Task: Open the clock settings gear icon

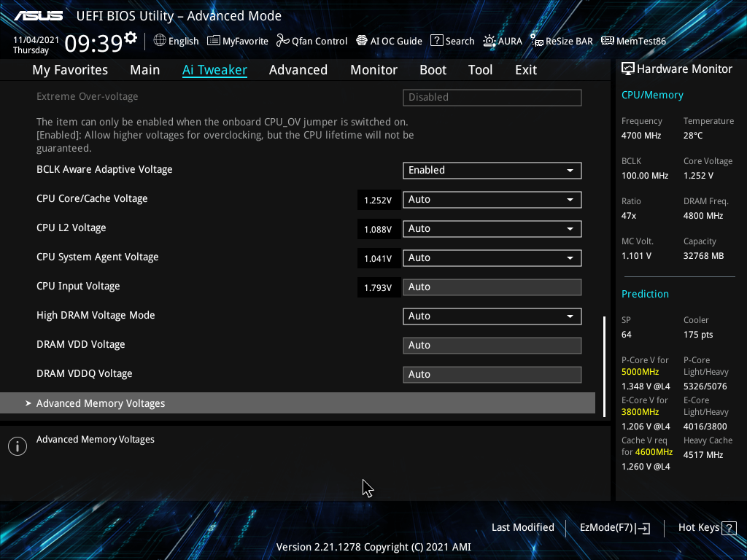Action: tap(131, 38)
